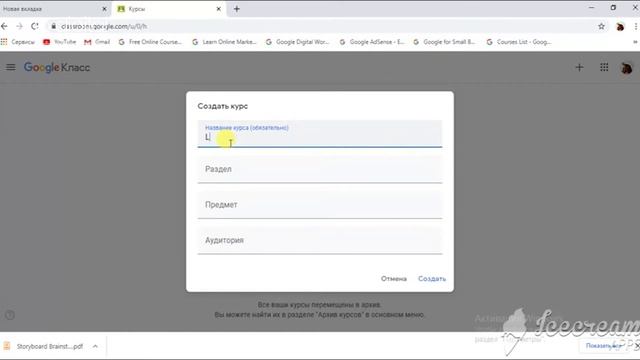Click the Отмена button
640x360 pixels.
point(394,279)
